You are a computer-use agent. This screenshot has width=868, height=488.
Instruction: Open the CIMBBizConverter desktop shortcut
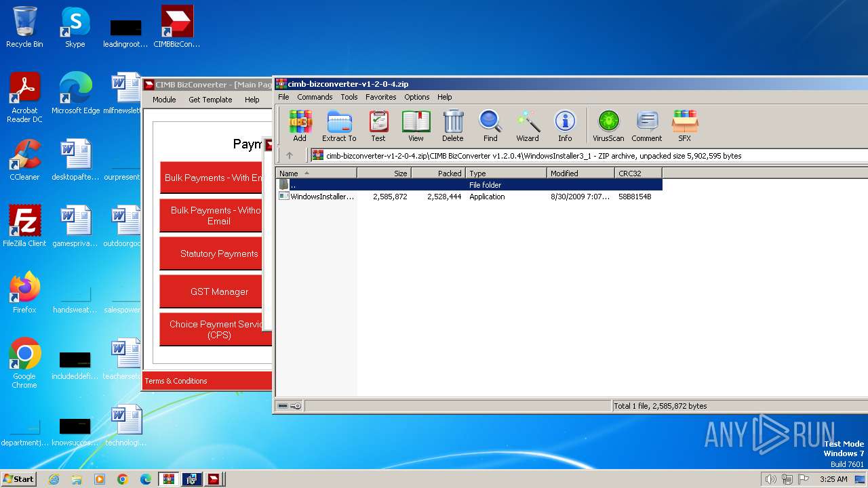click(177, 27)
